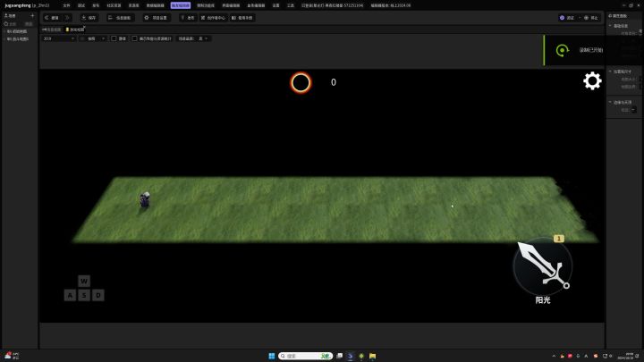Open File Explorer from the taskbar
This screenshot has width=644, height=362.
pos(372,356)
